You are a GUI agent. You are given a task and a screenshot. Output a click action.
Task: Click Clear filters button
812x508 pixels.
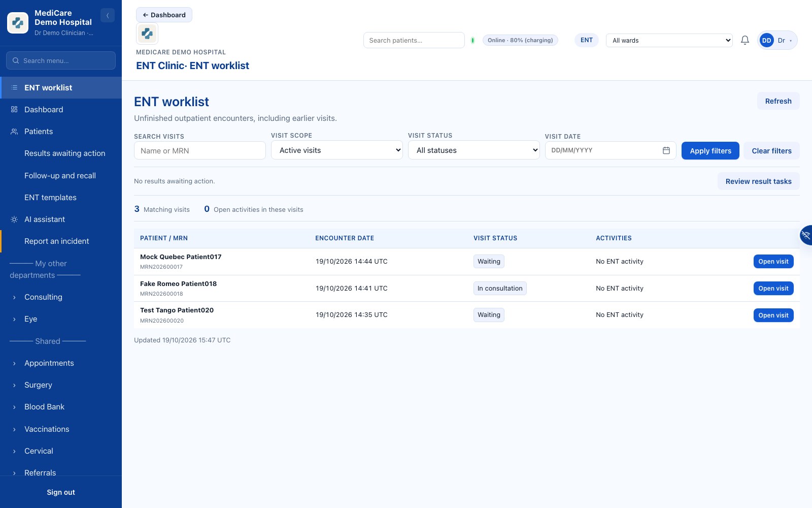(771, 151)
